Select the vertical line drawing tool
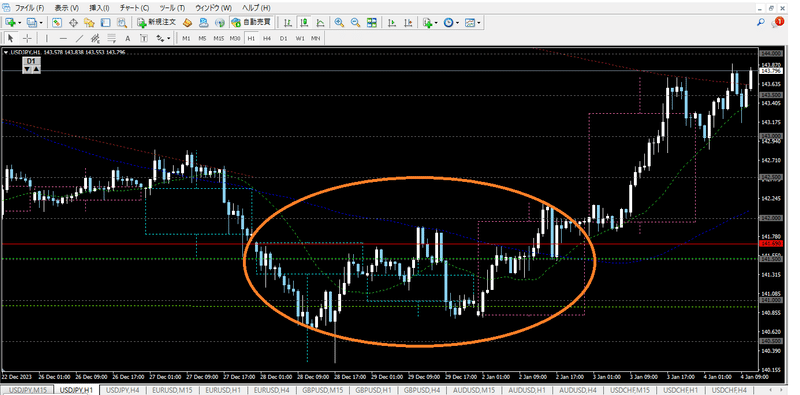Image resolution: width=800 pixels, height=395 pixels. point(47,38)
